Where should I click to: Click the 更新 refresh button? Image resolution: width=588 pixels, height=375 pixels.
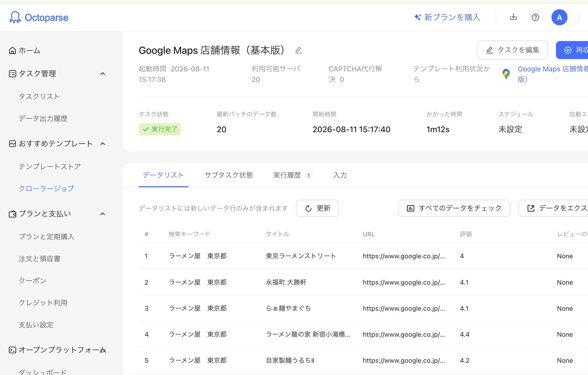pos(318,208)
